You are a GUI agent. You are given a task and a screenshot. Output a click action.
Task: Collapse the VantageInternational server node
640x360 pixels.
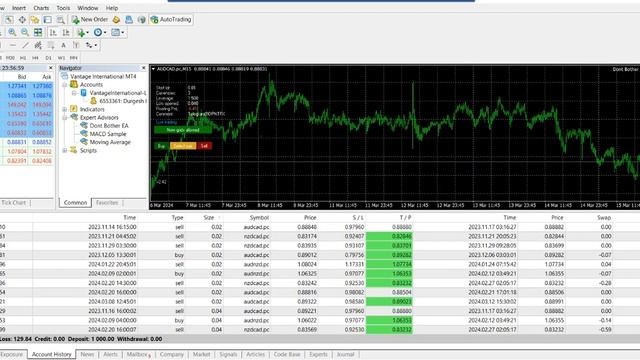(x=74, y=93)
